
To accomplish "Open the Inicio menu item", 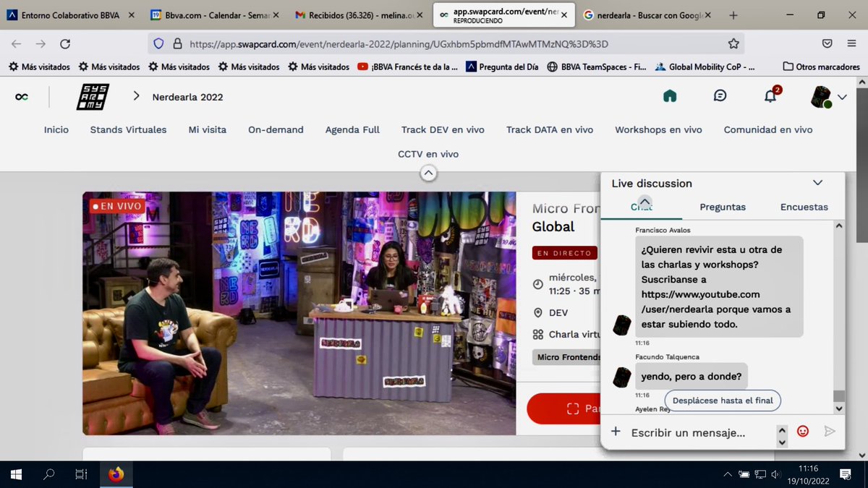I will pyautogui.click(x=56, y=129).
